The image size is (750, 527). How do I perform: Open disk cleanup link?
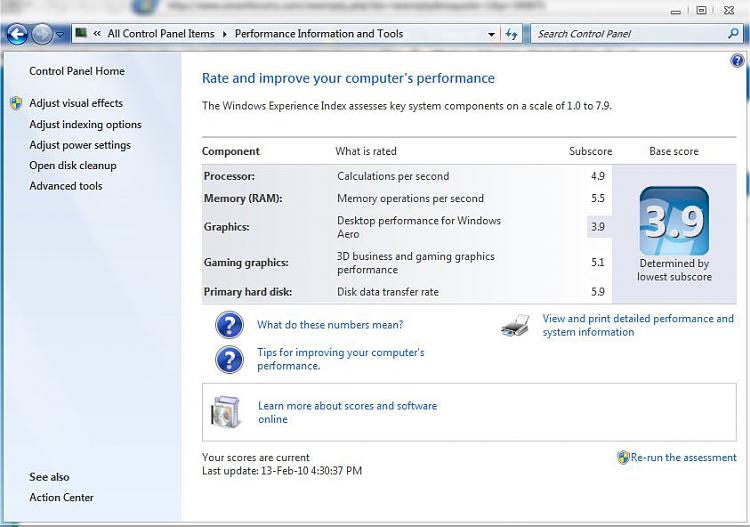(73, 165)
